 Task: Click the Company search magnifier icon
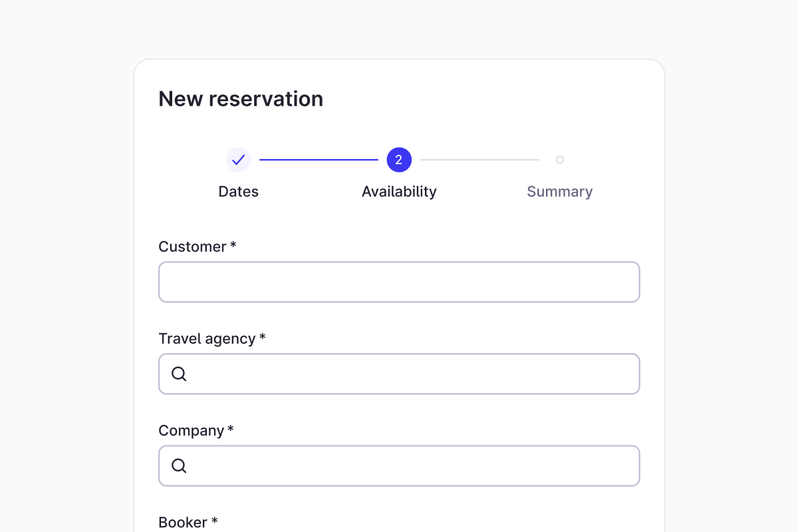(x=179, y=465)
